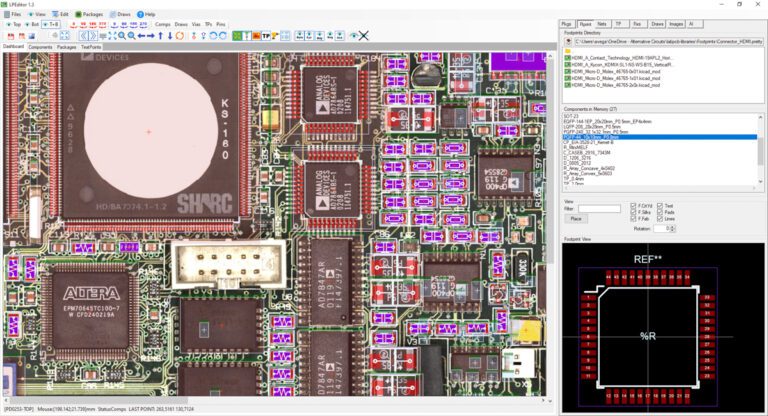Select C_1206_3216 in component list

tap(577, 158)
